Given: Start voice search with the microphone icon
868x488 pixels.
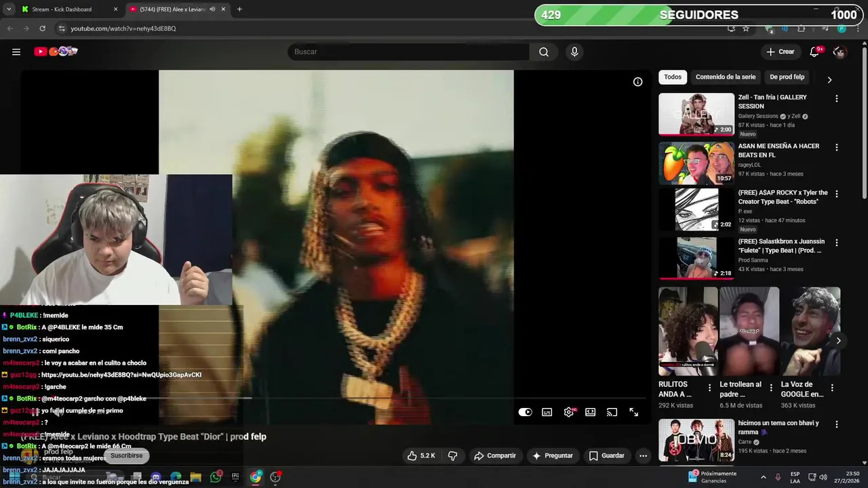Looking at the screenshot, I should click(574, 52).
